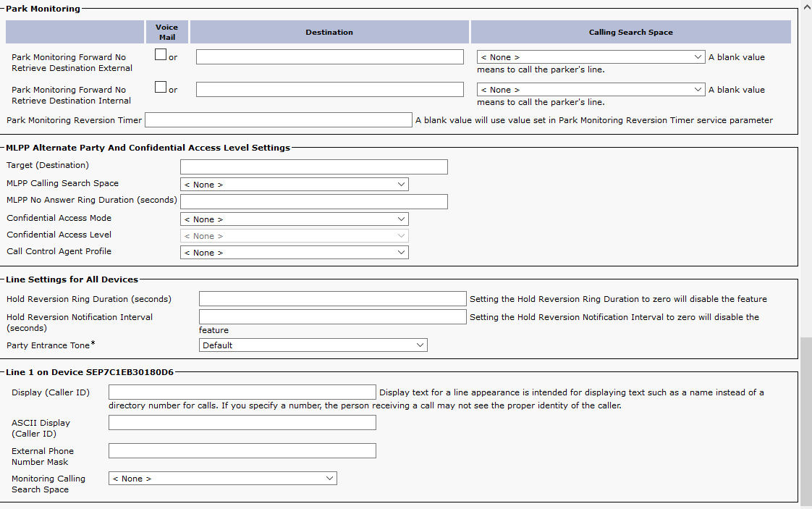This screenshot has width=812, height=509.
Task: Click Destination field for Forward No Retrieve External
Action: [x=329, y=57]
